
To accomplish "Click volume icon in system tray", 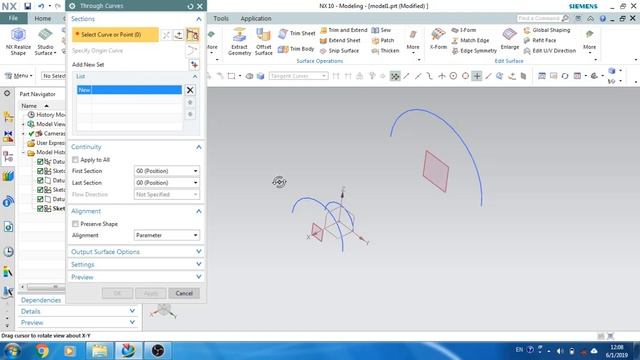I will click(x=560, y=351).
